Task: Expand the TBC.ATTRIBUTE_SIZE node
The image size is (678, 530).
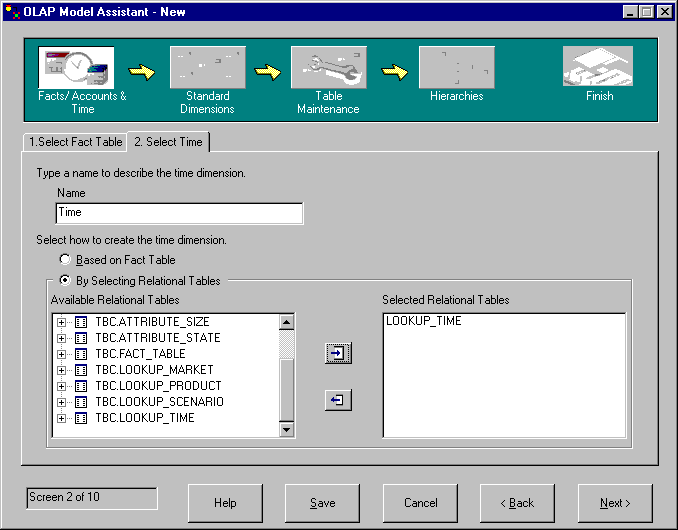Action: point(61,322)
